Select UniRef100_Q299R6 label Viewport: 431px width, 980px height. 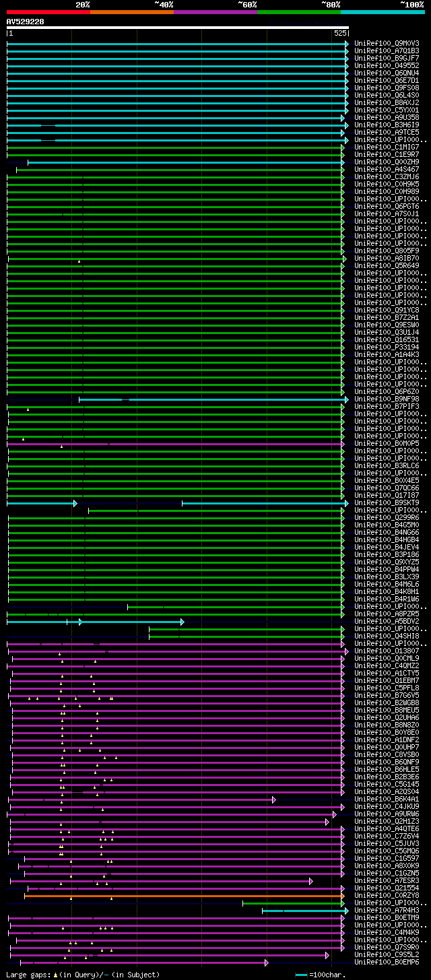tap(387, 517)
